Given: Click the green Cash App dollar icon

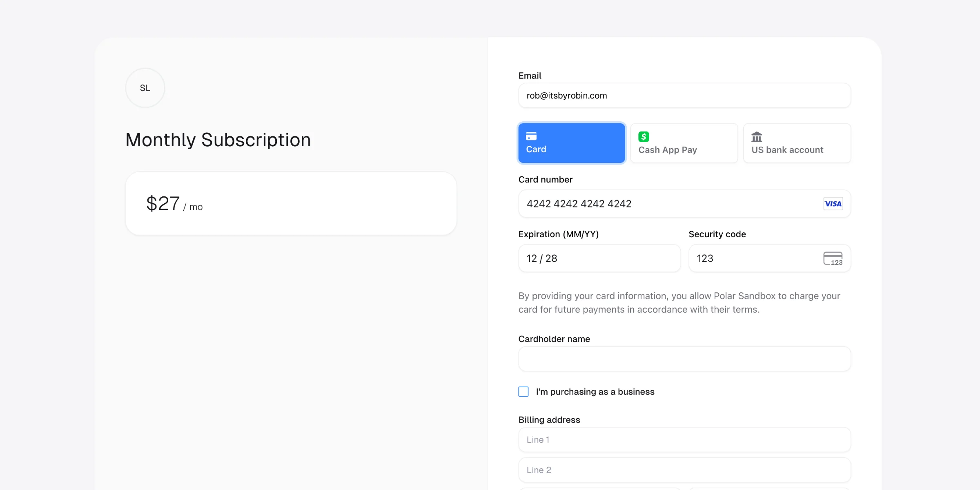Looking at the screenshot, I should [644, 137].
